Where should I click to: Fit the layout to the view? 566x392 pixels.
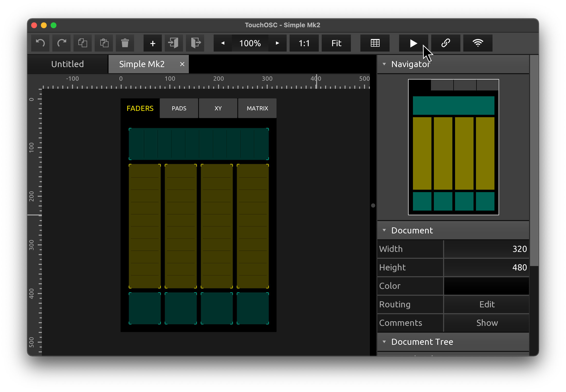pos(336,43)
